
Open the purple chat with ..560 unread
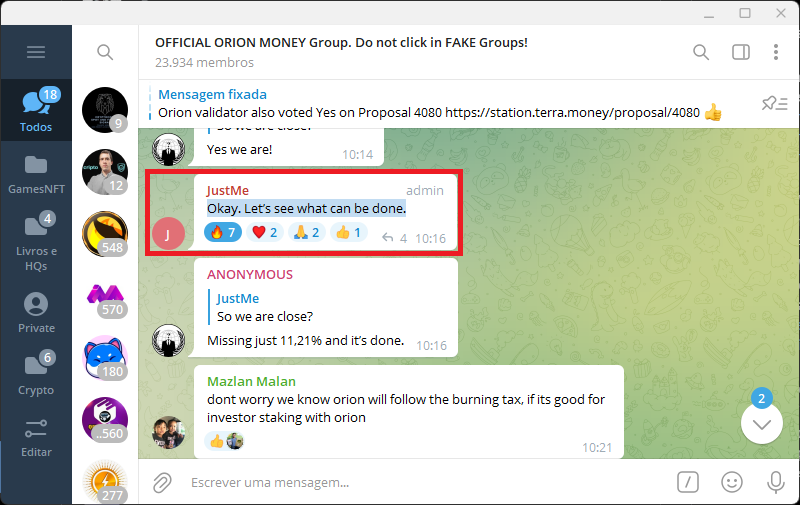[105, 420]
